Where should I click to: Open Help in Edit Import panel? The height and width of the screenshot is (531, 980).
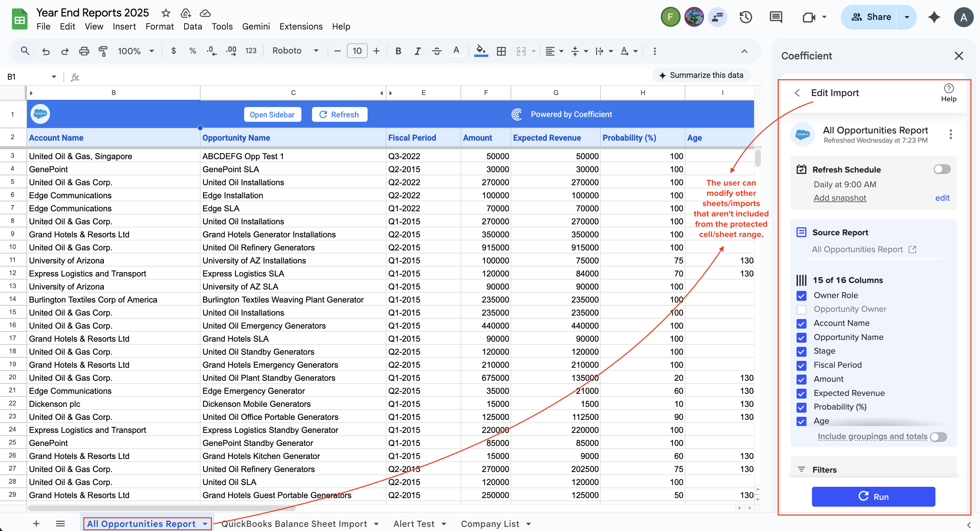point(948,93)
